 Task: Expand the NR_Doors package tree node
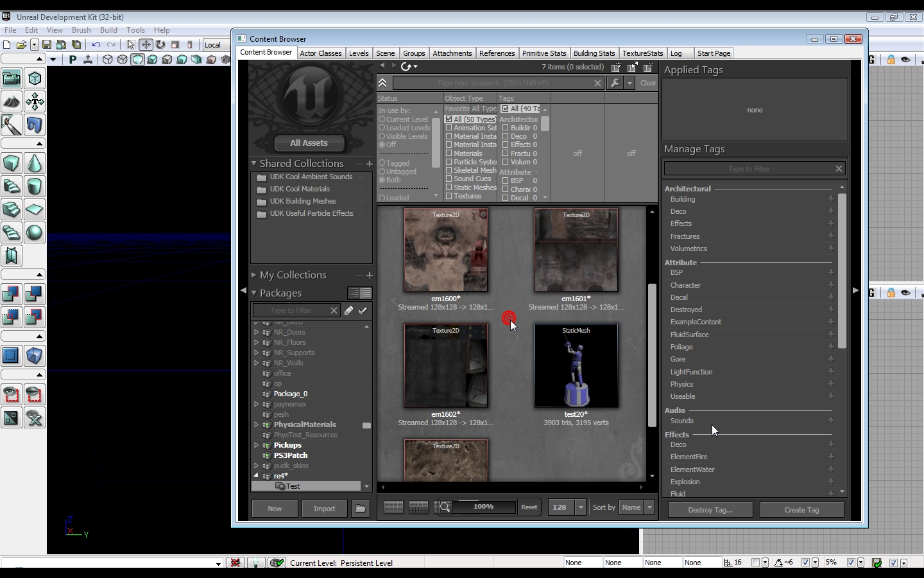(257, 332)
